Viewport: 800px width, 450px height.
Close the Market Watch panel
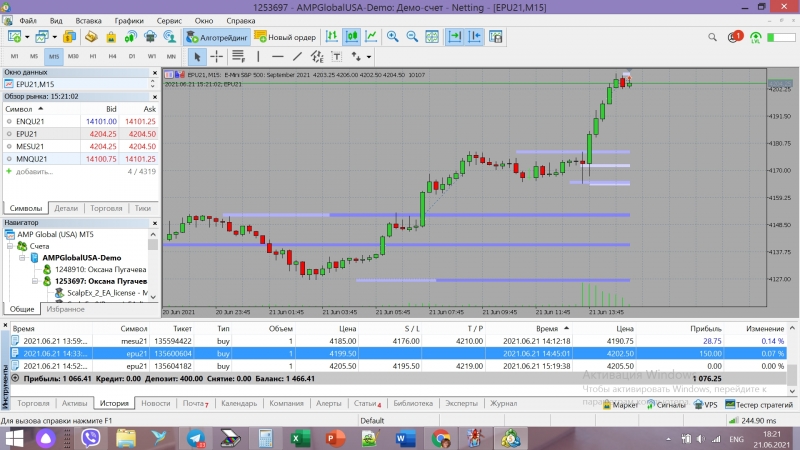pyautogui.click(x=155, y=96)
